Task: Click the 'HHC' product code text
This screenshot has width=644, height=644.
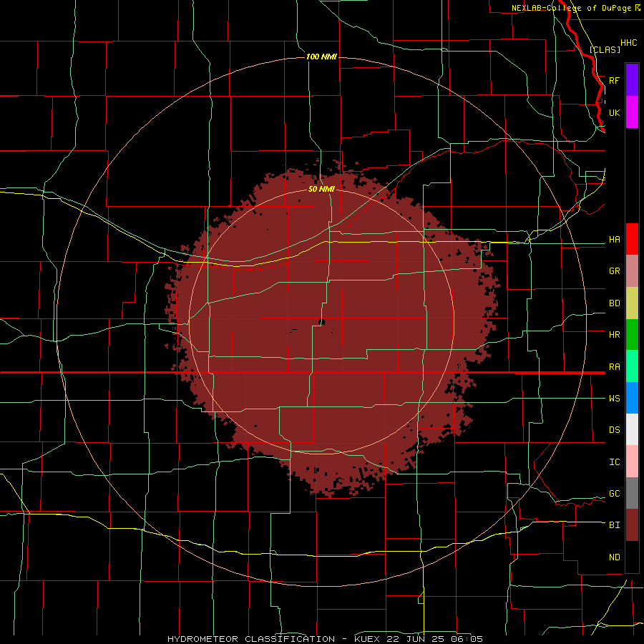Action: (x=628, y=43)
